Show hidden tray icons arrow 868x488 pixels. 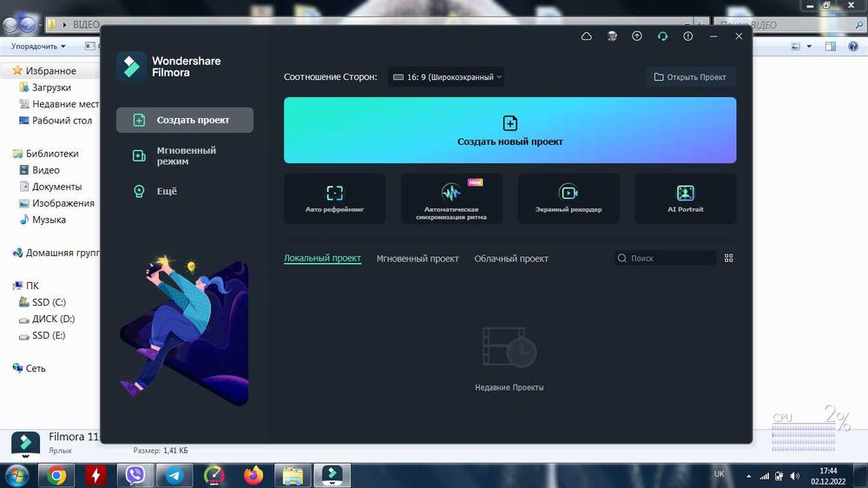pos(748,477)
